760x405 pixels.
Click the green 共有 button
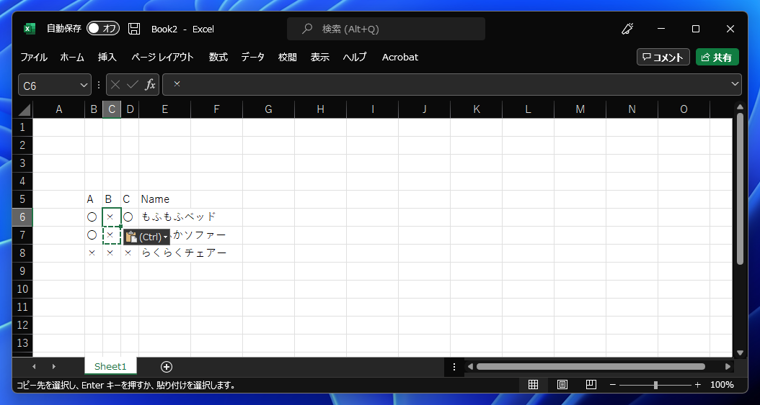[x=717, y=57]
